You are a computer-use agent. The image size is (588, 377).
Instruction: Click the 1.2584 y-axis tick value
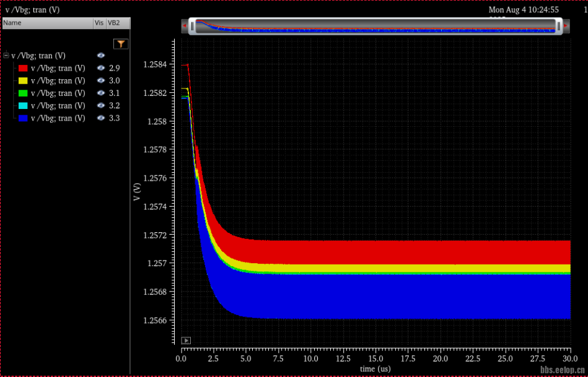coord(154,64)
